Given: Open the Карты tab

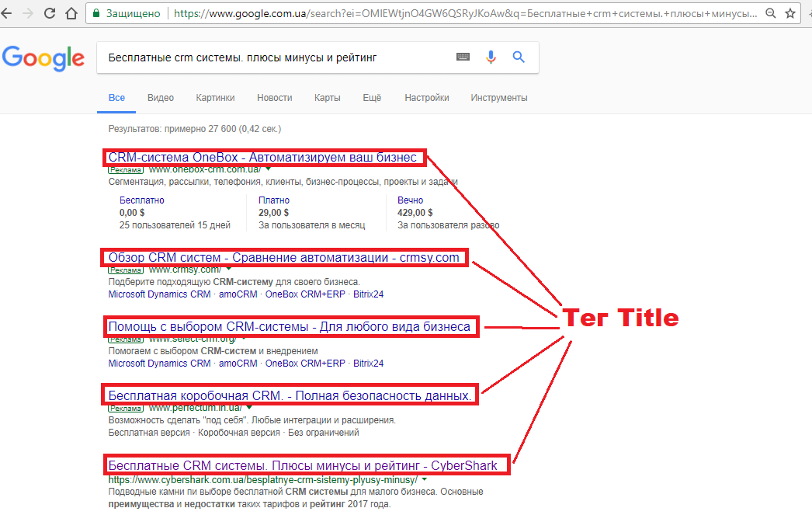Looking at the screenshot, I should [328, 97].
